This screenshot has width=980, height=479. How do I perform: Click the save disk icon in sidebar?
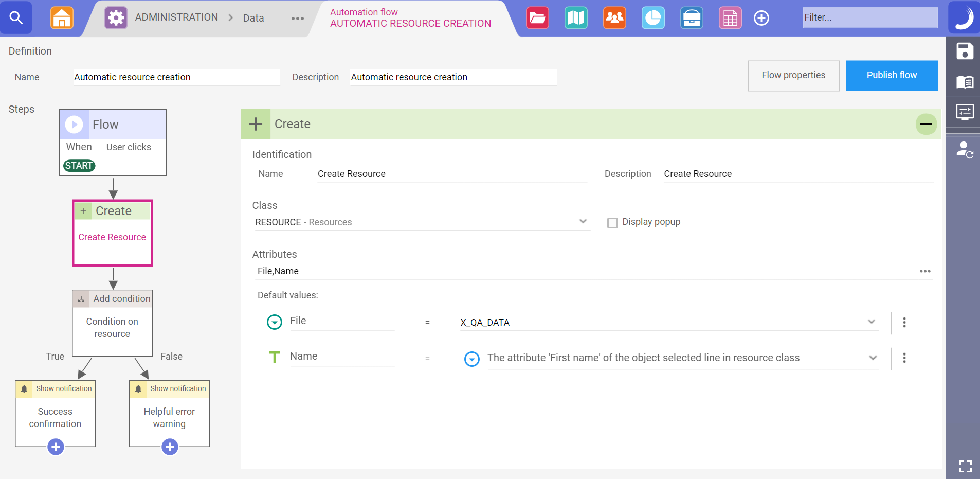click(965, 51)
